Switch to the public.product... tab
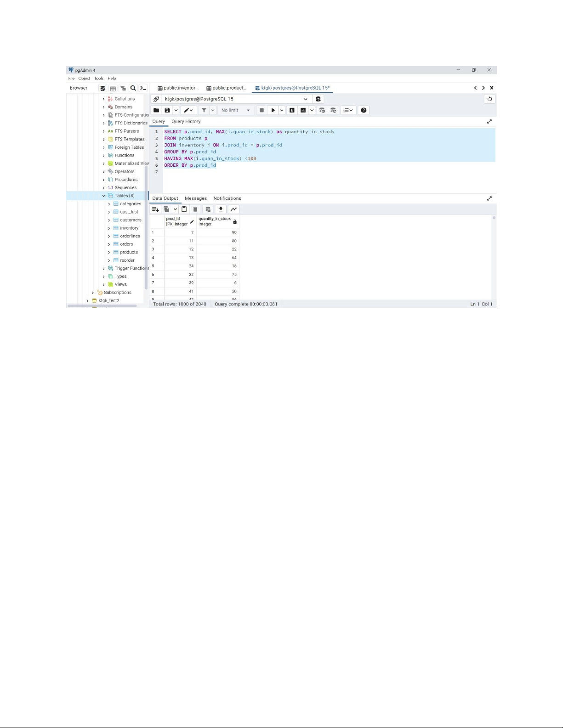Screen dimensions: 563x728 pyautogui.click(x=227, y=88)
